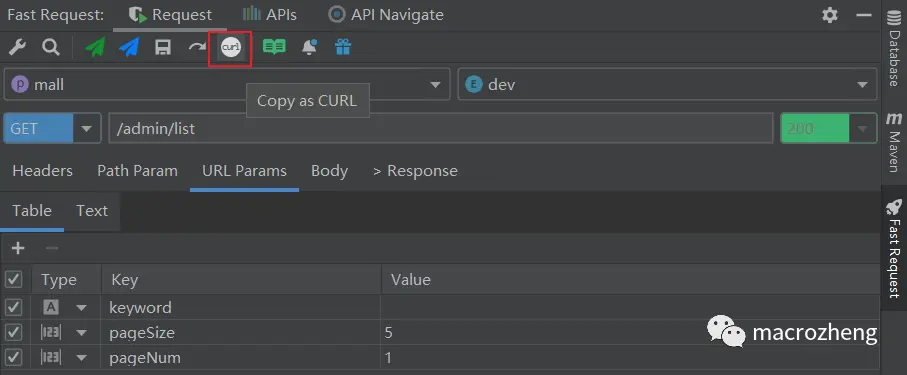
Task: Click the Key column header
Action: coord(241,280)
